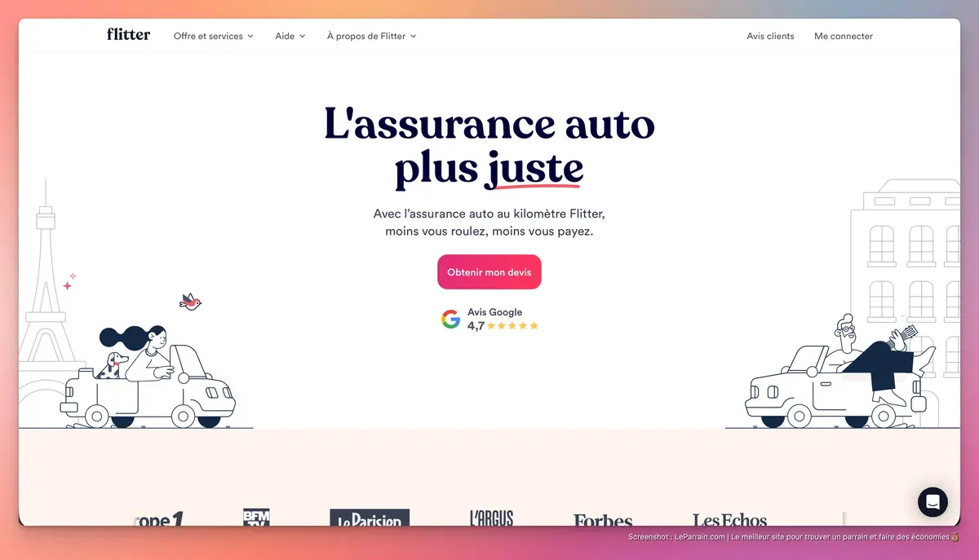979x560 pixels.
Task: Click the L'Argus press logo
Action: click(x=491, y=518)
